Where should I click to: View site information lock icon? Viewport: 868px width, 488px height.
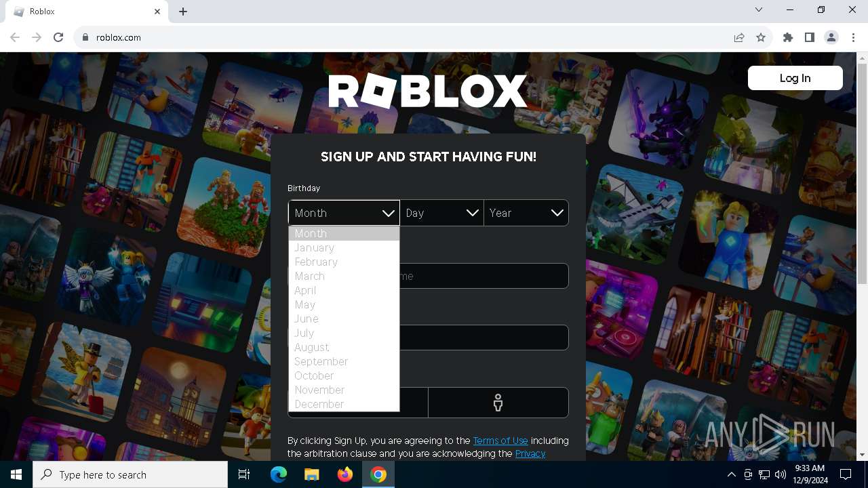(x=85, y=37)
